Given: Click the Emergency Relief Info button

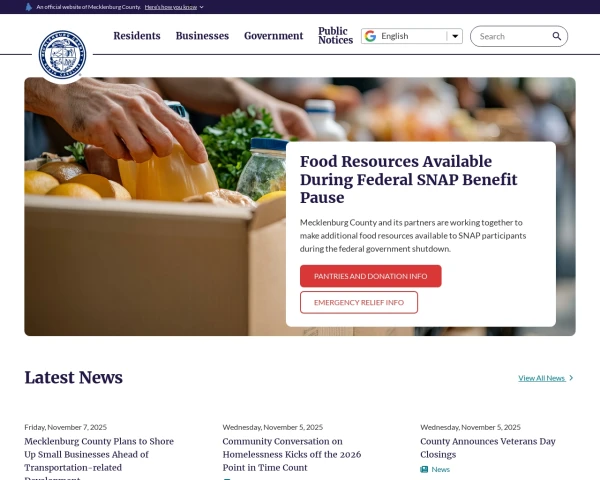Looking at the screenshot, I should [x=359, y=302].
